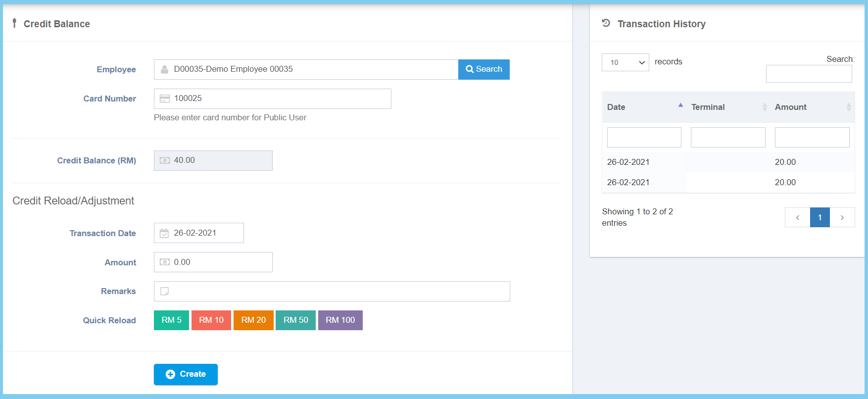Click the money icon in Amount field

coord(165,262)
